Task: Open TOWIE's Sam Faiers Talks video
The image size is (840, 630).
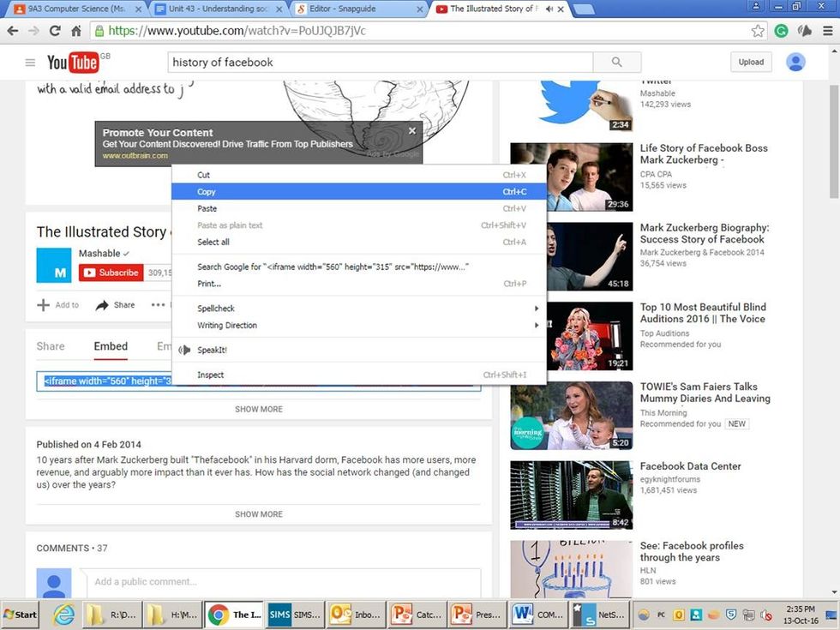Action: click(705, 393)
